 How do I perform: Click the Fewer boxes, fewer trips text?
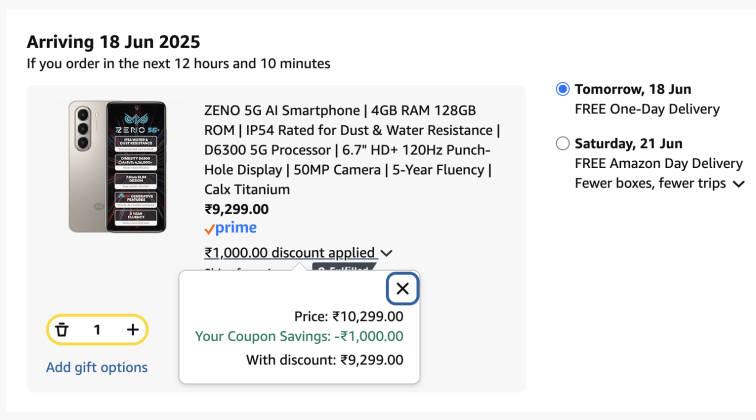[x=650, y=183]
